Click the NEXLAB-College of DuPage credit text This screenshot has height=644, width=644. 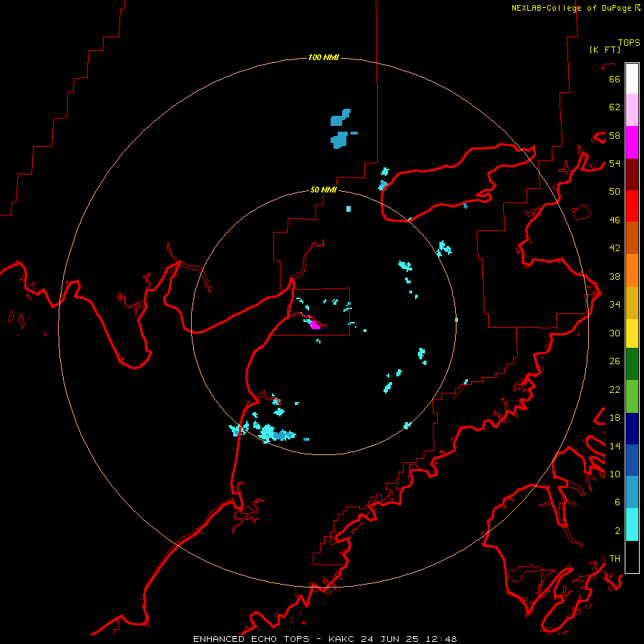pos(571,8)
